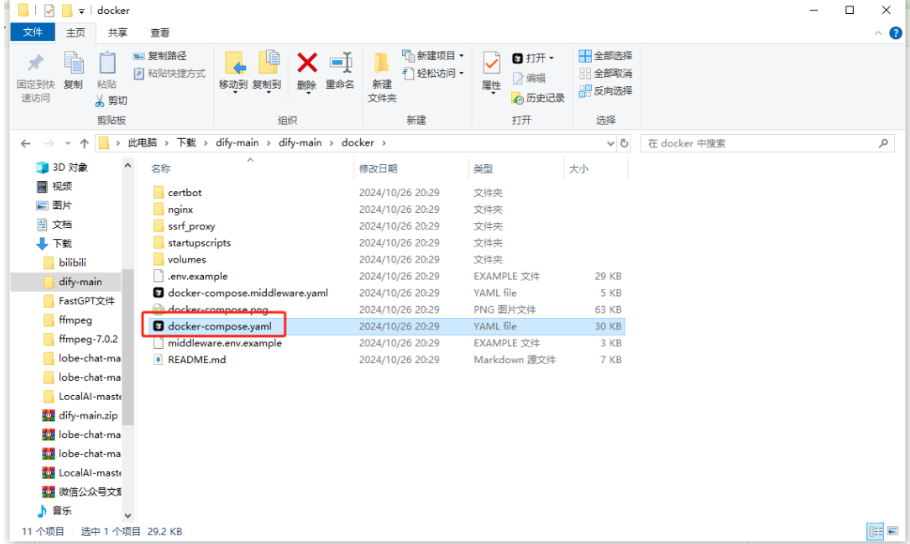Open the 文件 file menu tab

[32, 33]
